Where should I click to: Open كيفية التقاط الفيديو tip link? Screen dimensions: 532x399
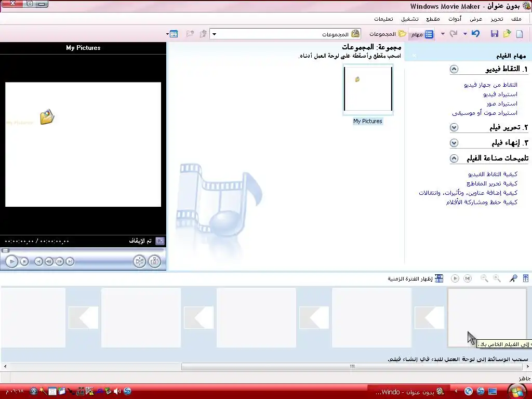tap(493, 174)
